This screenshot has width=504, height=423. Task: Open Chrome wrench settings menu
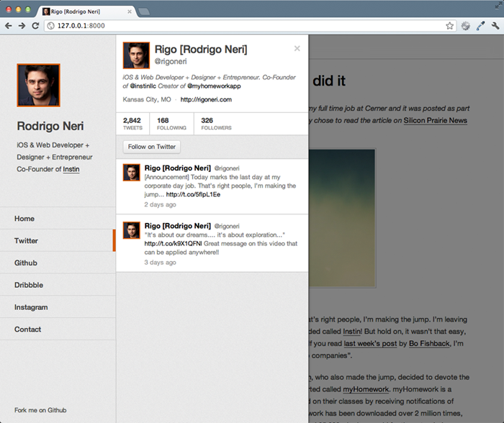pos(495,26)
